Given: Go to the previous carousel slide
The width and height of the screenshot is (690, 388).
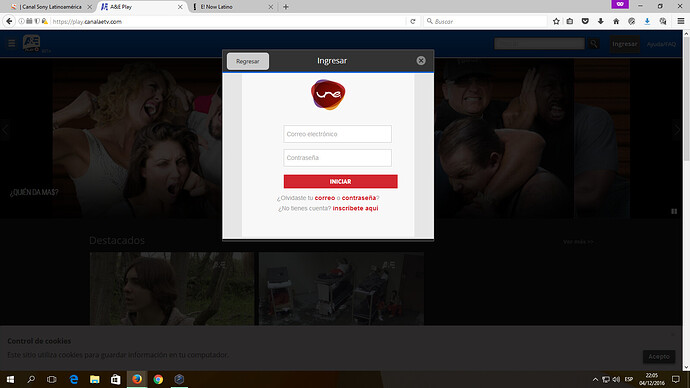Looking at the screenshot, I should [5, 130].
